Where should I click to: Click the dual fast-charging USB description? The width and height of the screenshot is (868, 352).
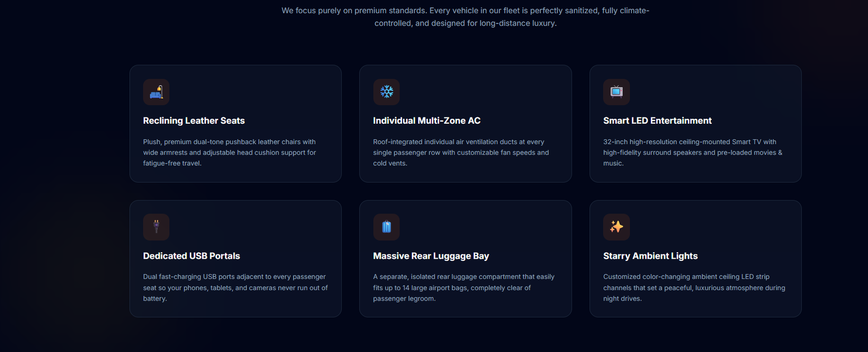(235, 287)
